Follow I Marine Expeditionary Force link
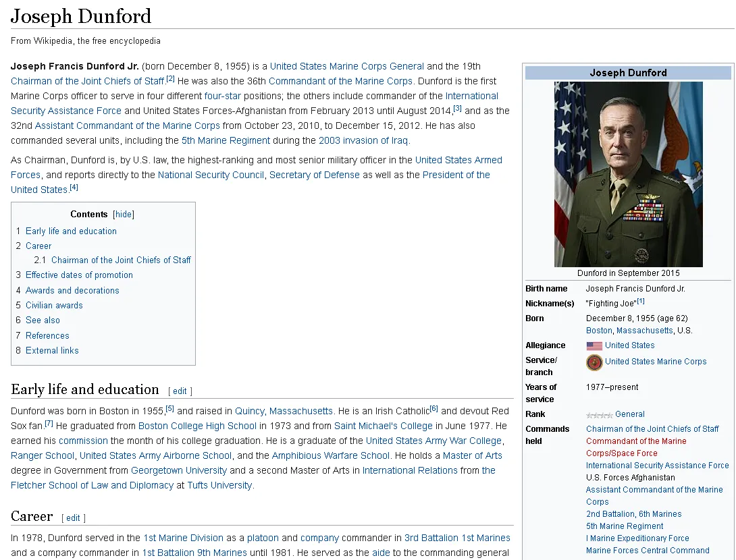The height and width of the screenshot is (560, 736). pos(637,538)
